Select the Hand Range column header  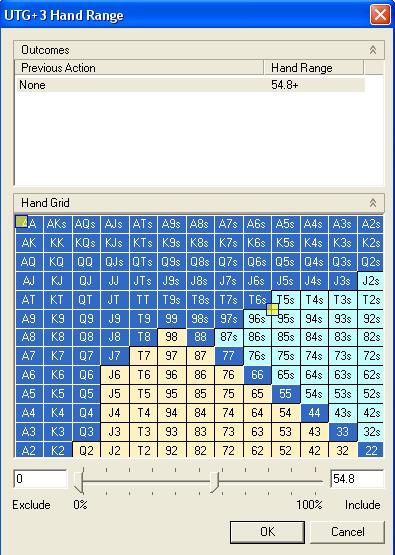(x=314, y=68)
